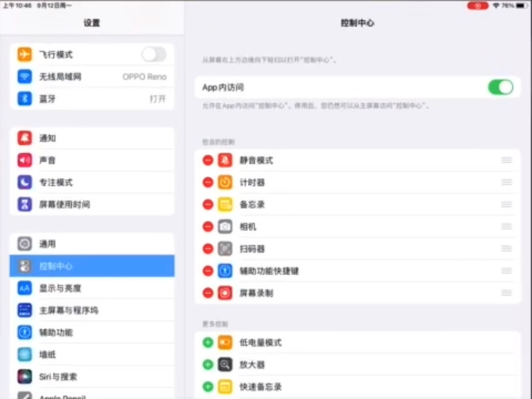Select the Timer icon beside 计时器

(x=224, y=182)
